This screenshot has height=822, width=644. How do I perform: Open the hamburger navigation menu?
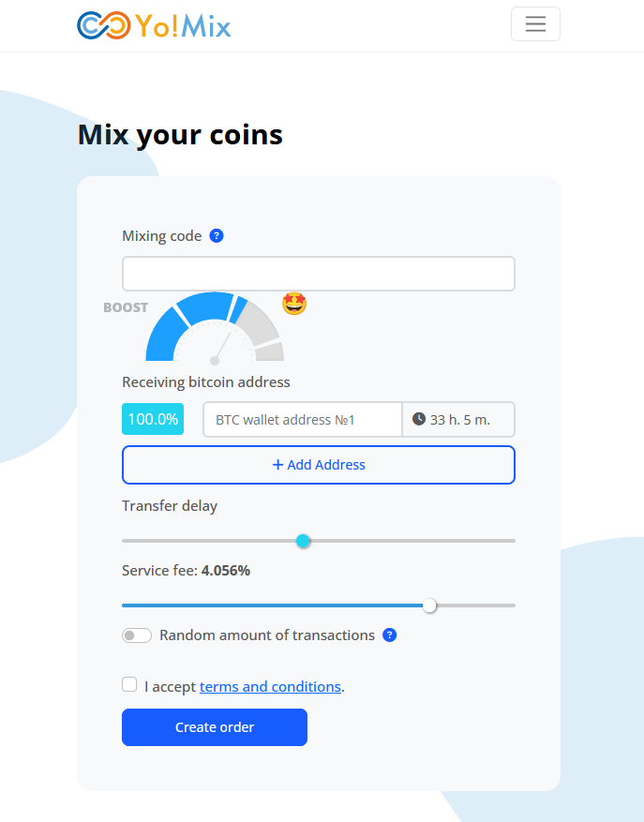[535, 23]
